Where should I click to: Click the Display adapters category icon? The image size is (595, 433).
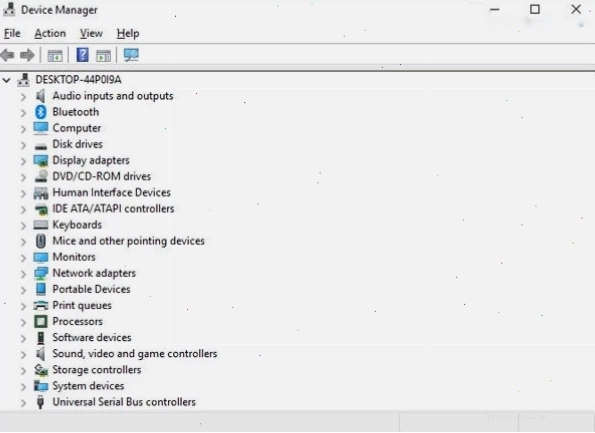[x=41, y=161]
